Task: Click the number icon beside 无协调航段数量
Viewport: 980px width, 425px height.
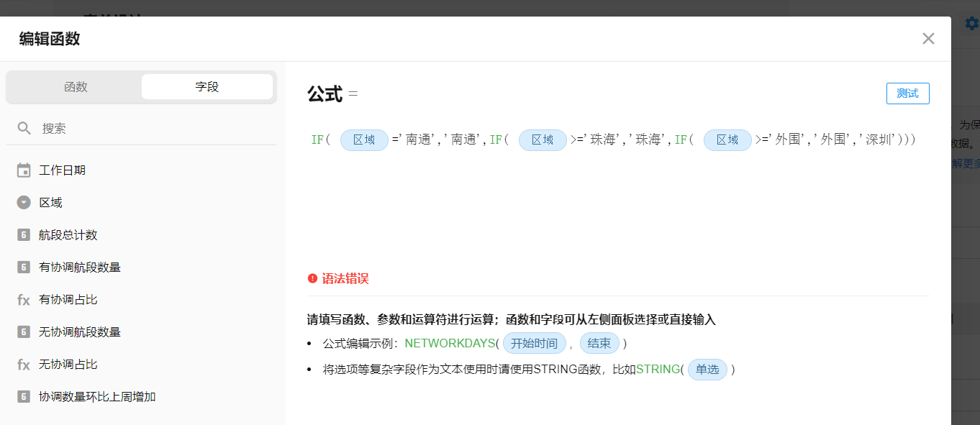Action: pos(24,332)
